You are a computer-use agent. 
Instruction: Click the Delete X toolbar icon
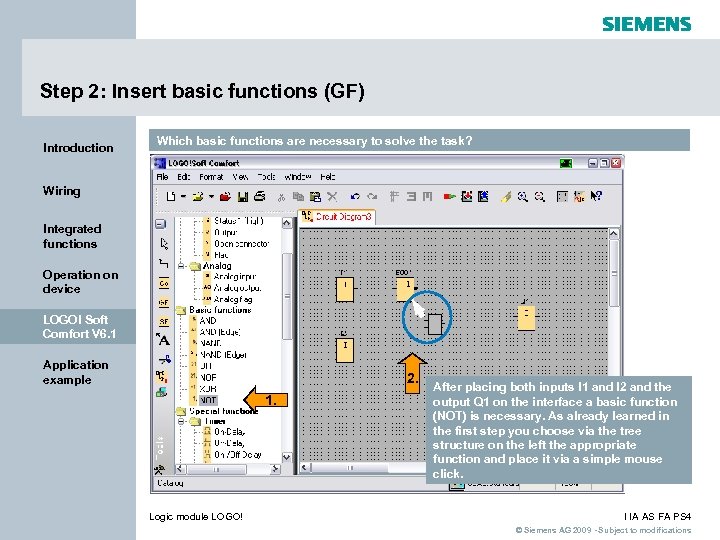tap(332, 197)
